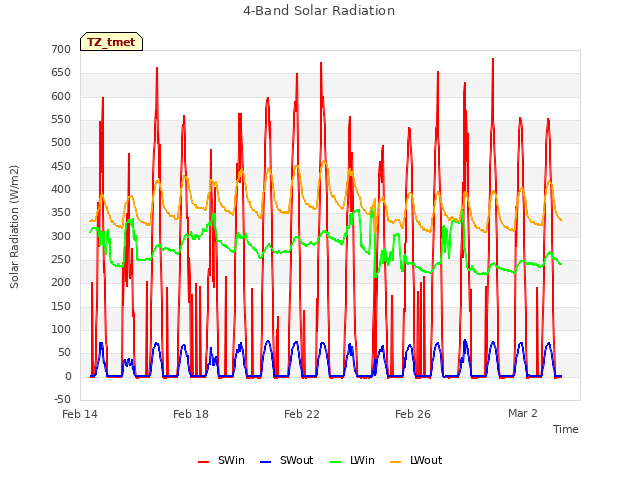Click the 500 y-axis tick label

click(61, 142)
